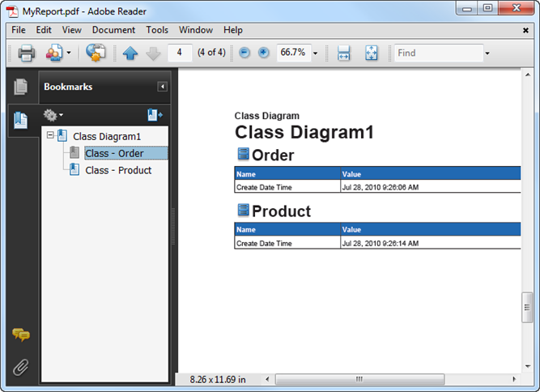
Task: Click inside the Find text box
Action: pyautogui.click(x=439, y=53)
